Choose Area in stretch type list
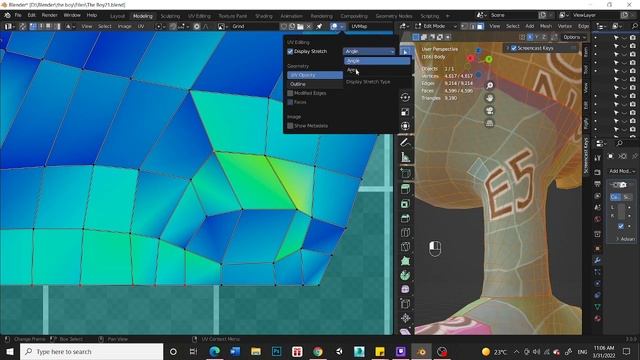The image size is (640, 360). pyautogui.click(x=377, y=70)
